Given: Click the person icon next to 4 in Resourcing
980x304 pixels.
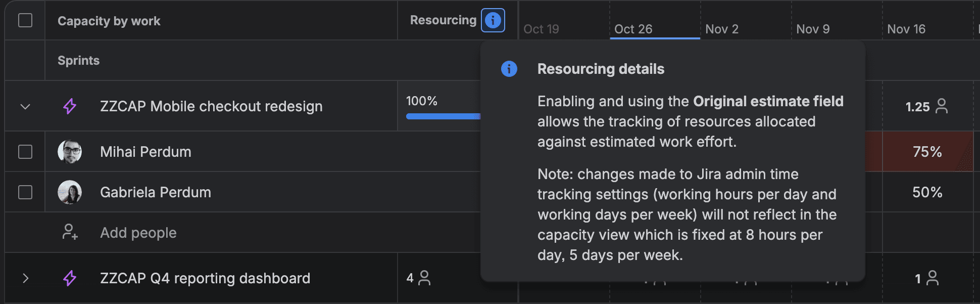Looking at the screenshot, I should coord(424,278).
